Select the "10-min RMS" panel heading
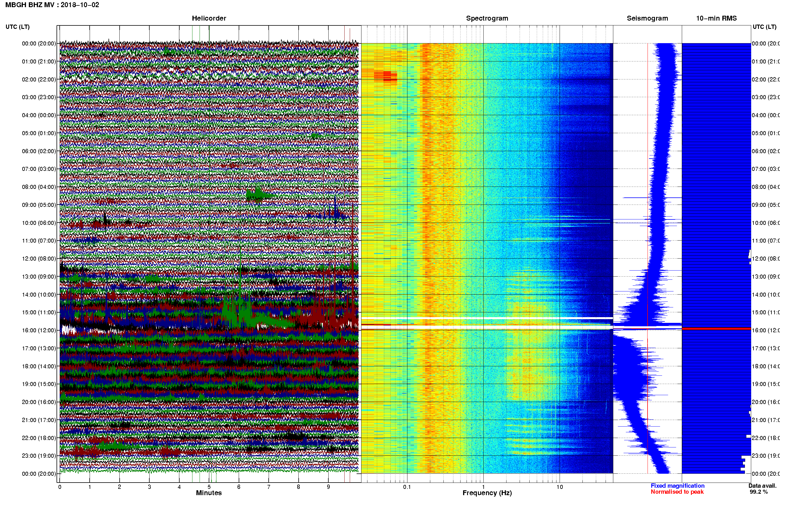 tap(716, 18)
